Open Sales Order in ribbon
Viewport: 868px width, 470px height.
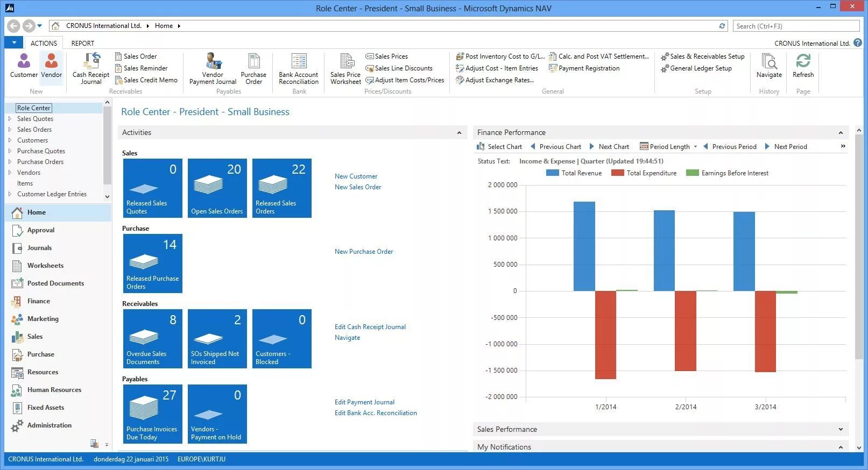[136, 56]
